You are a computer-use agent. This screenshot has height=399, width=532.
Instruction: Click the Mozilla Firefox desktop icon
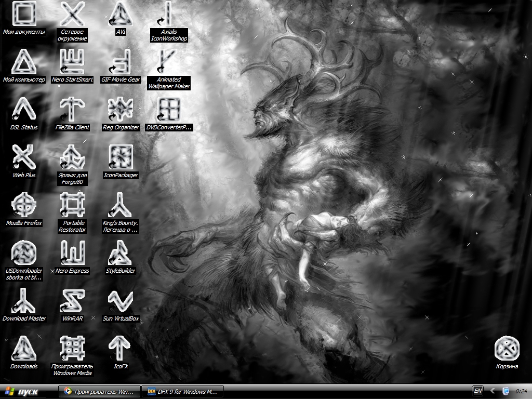(x=24, y=205)
